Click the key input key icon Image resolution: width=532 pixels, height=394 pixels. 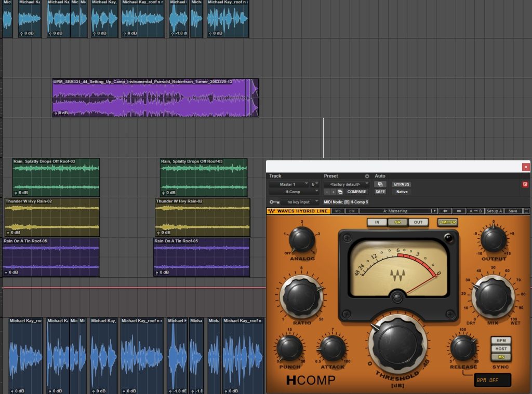tap(274, 202)
